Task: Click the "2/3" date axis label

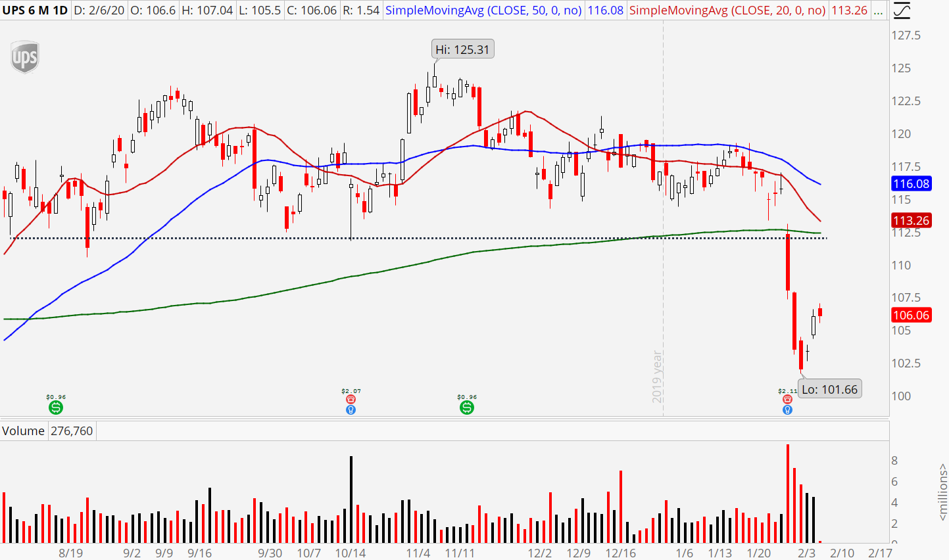Action: tap(806, 553)
